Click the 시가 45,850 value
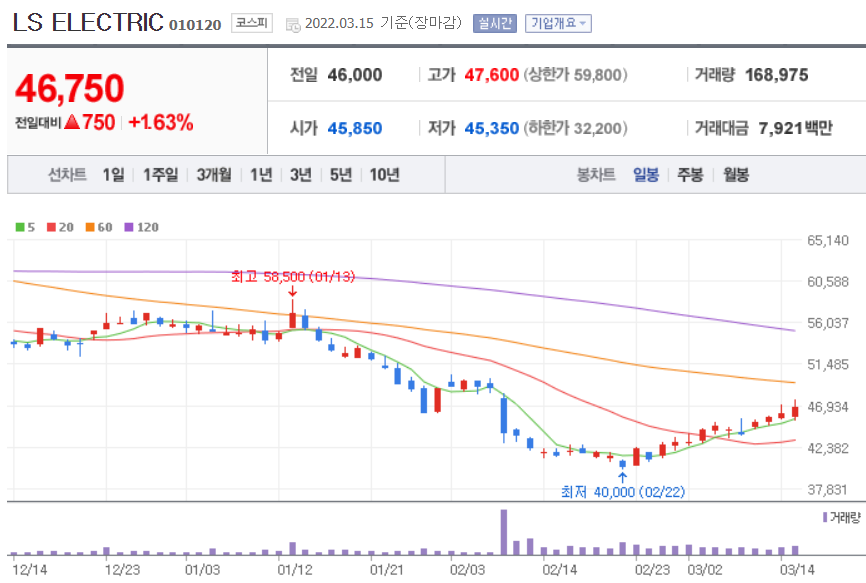866x583 pixels. pos(355,128)
